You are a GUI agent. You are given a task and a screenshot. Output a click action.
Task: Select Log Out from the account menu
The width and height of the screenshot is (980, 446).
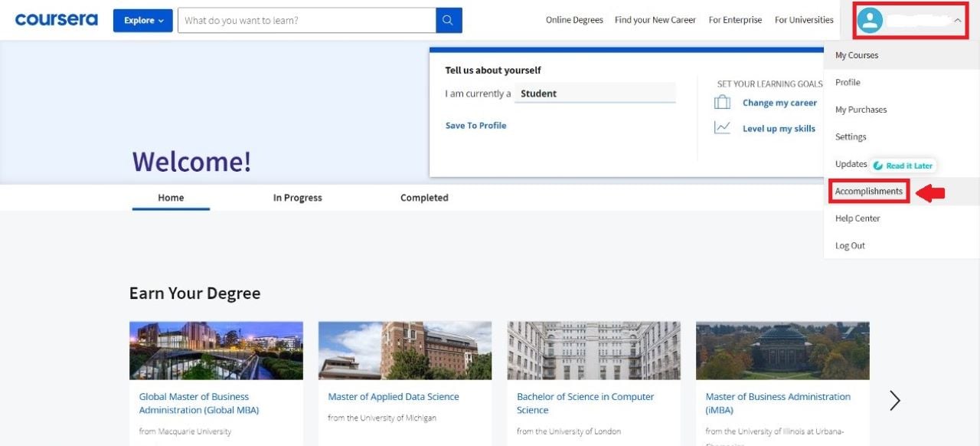[x=850, y=245]
